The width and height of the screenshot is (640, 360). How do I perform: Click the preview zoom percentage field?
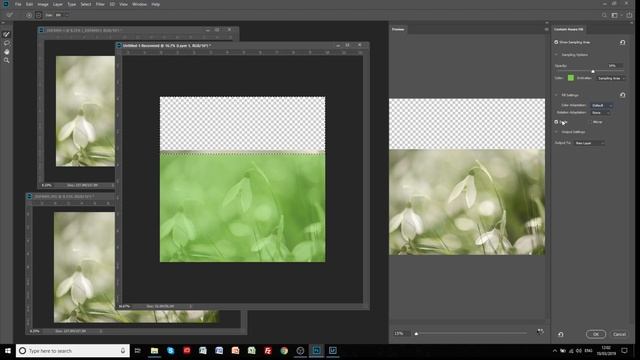click(401, 333)
